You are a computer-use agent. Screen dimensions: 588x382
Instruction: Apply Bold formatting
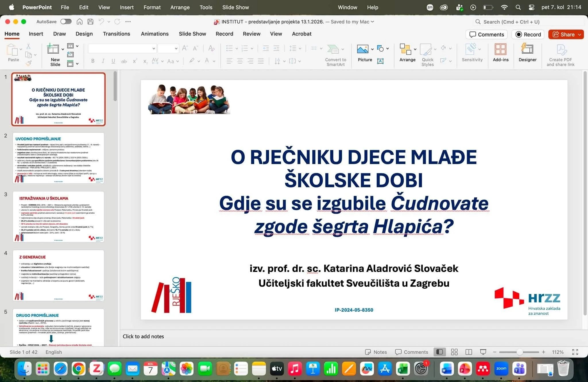click(x=93, y=61)
